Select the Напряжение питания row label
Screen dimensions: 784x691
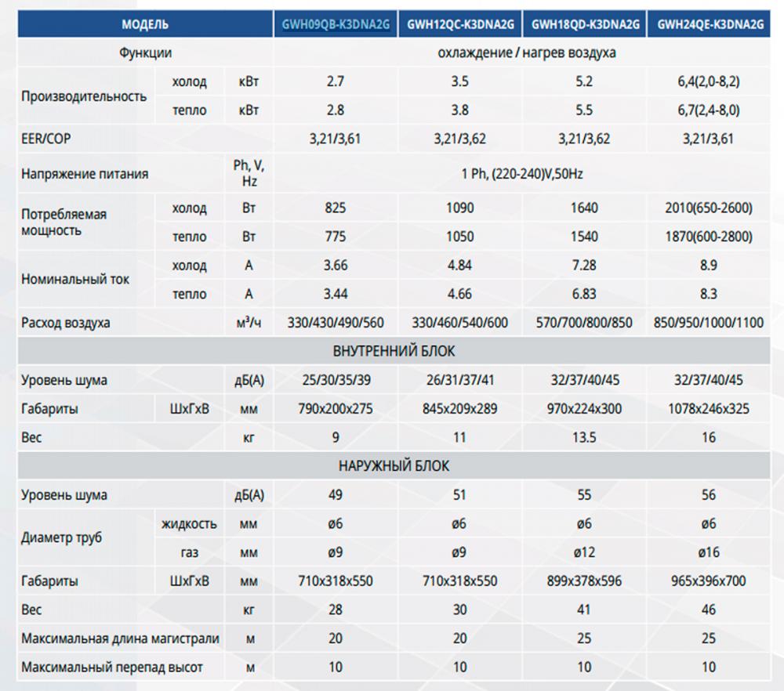click(85, 173)
